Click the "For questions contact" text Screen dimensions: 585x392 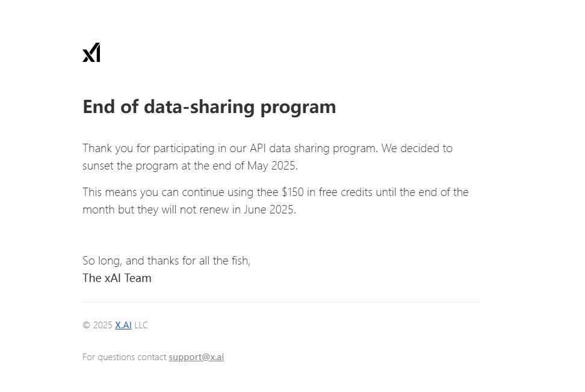(125, 357)
